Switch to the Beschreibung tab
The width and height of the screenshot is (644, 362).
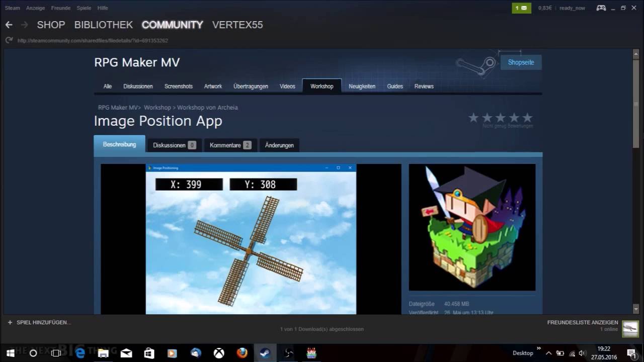(x=120, y=144)
